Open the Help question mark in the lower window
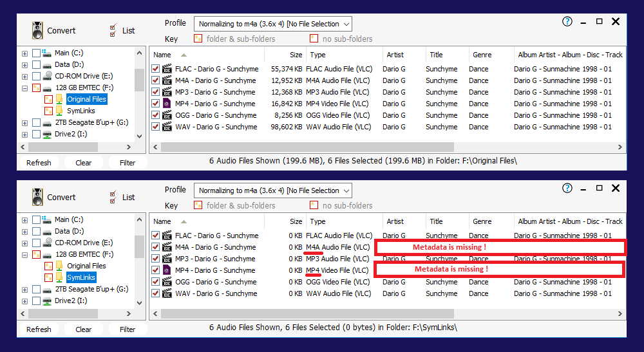Viewport: 644px width, 352px height. click(567, 188)
